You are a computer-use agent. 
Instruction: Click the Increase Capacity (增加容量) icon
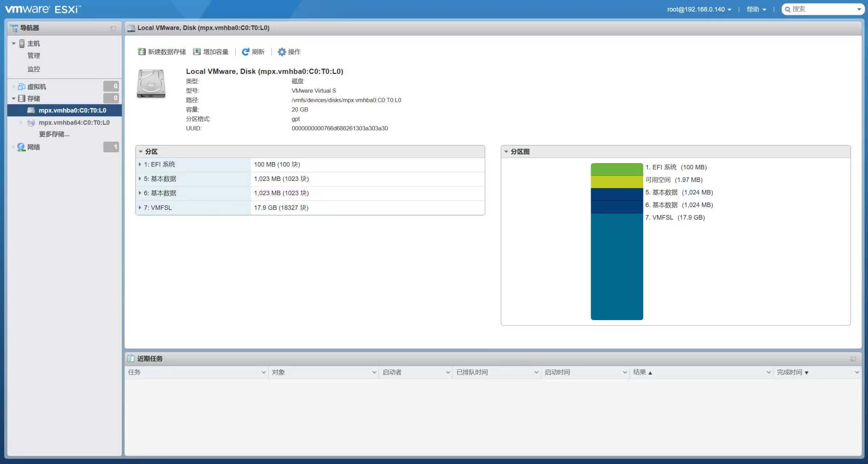tap(197, 52)
